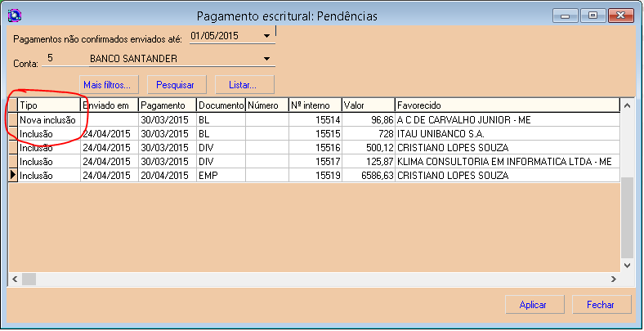Click the Fechar button
The image size is (644, 331).
coord(600,305)
